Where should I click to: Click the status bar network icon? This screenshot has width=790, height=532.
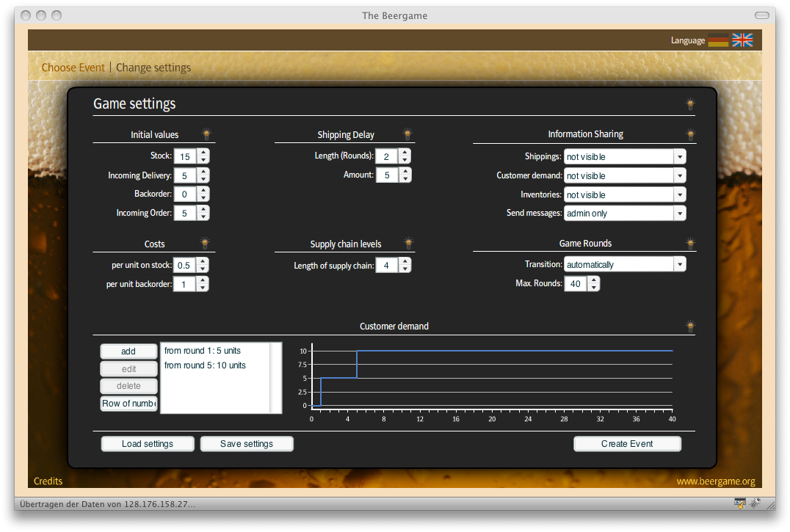[739, 503]
